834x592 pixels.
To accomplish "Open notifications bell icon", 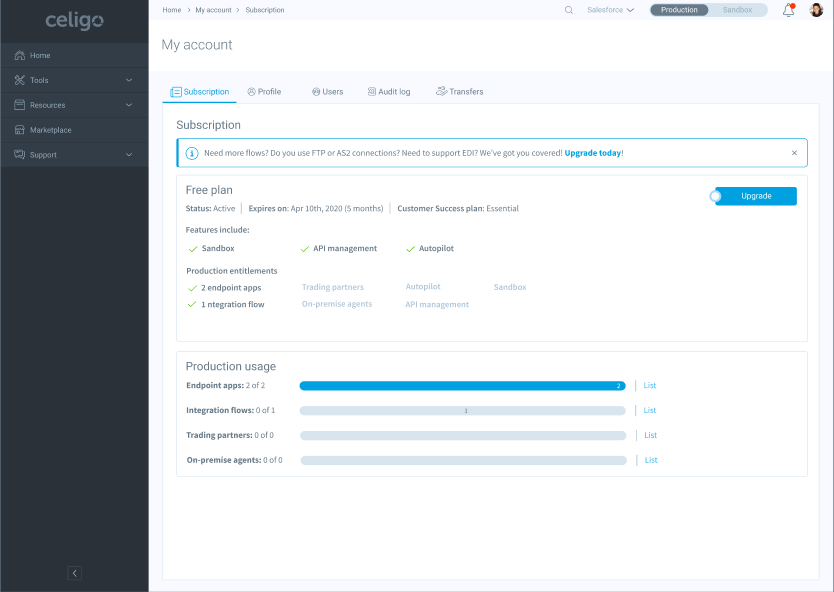I will [788, 10].
